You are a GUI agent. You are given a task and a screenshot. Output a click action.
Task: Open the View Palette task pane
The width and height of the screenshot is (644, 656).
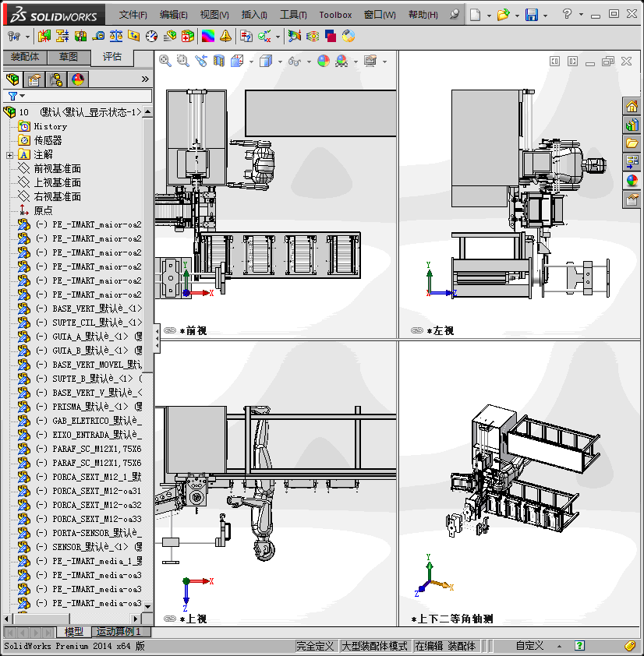(632, 162)
